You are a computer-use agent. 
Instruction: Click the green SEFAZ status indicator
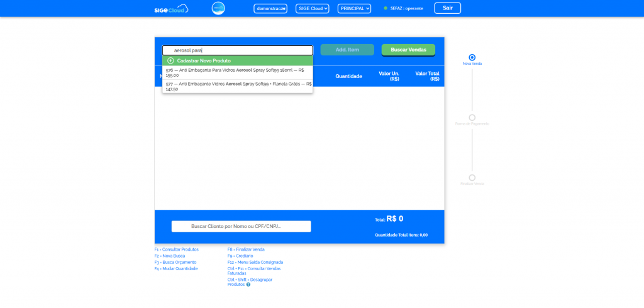[x=386, y=8]
